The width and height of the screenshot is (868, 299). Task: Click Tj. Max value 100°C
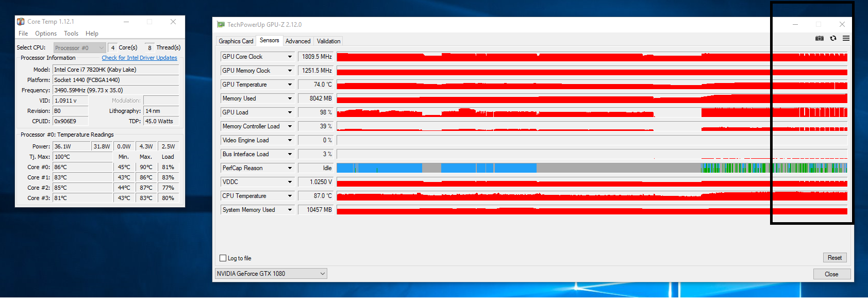tap(82, 157)
